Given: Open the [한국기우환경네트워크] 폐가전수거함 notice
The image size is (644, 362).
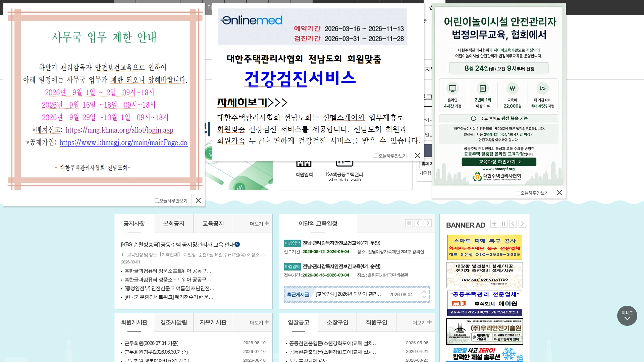Looking at the screenshot, I should pyautogui.click(x=169, y=297).
